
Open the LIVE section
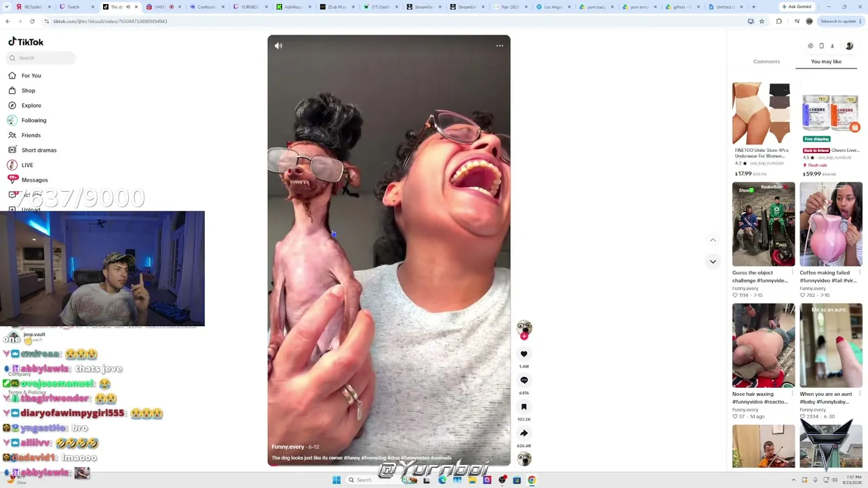click(x=27, y=165)
